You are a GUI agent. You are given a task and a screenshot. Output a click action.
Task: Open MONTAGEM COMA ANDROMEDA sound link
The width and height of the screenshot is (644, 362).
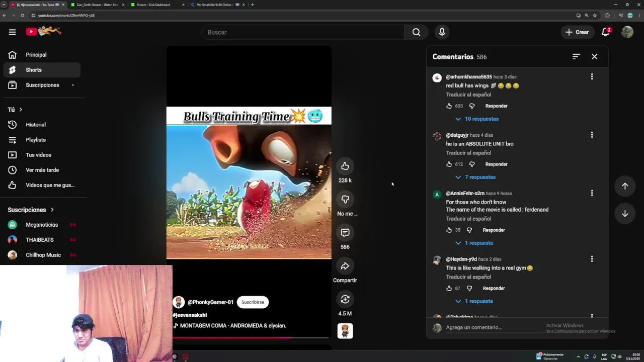pyautogui.click(x=233, y=326)
